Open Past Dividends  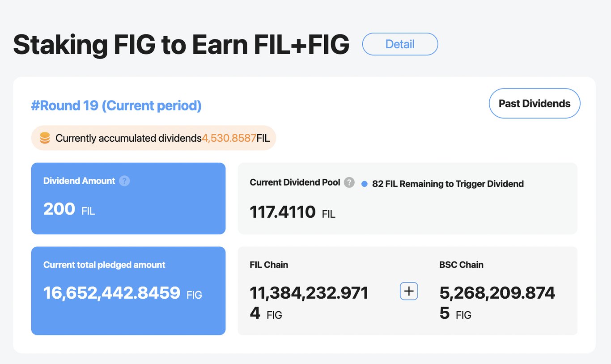click(535, 104)
